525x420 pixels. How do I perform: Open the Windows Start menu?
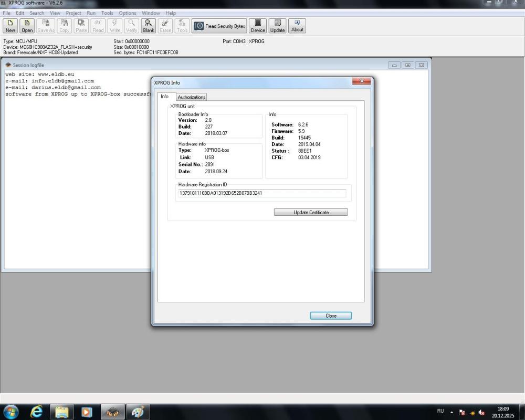[x=10, y=412]
